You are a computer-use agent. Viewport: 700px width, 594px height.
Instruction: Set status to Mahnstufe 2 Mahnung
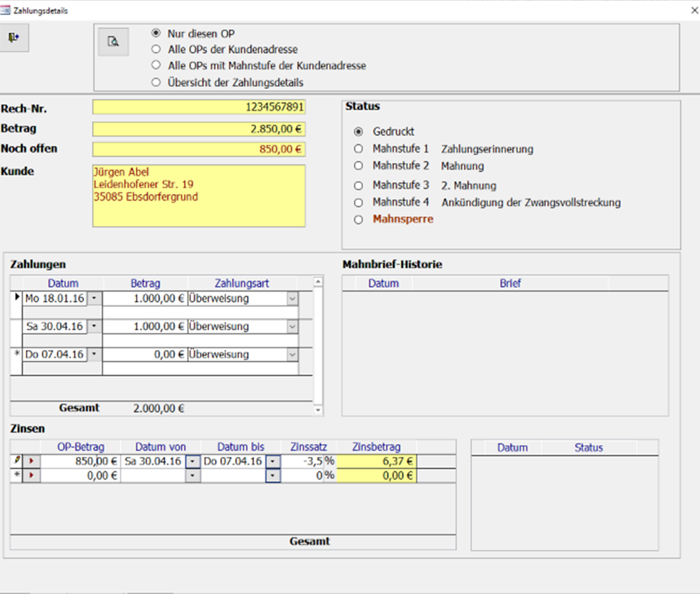(359, 166)
